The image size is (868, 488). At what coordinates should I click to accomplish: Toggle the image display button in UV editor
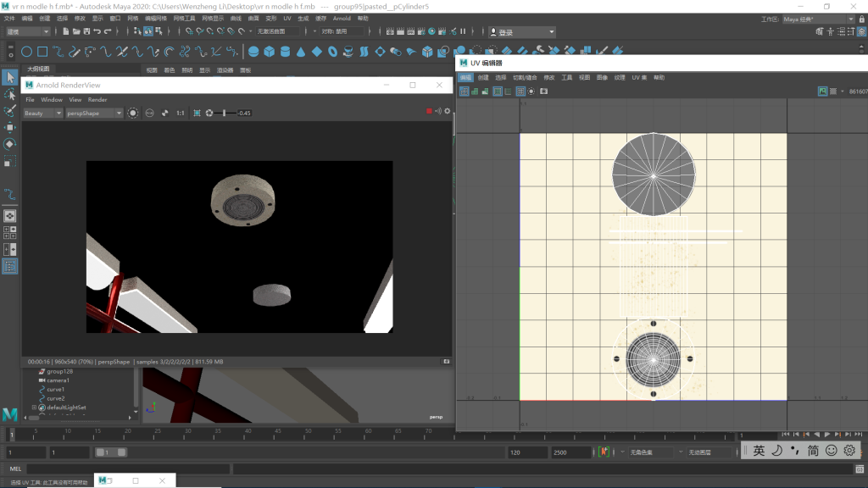pos(822,91)
